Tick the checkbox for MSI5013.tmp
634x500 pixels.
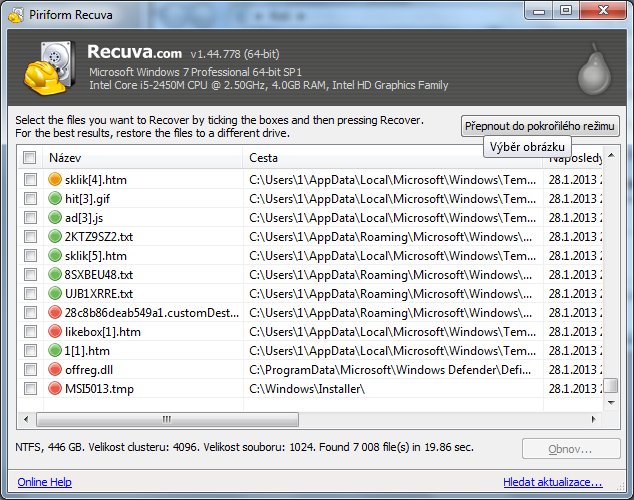pyautogui.click(x=30, y=388)
